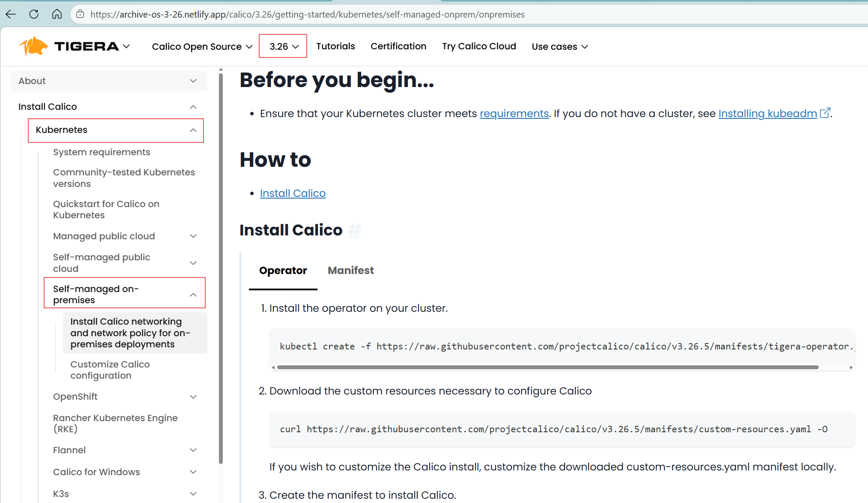Viewport: 868px width, 503px height.
Task: Expand the OpenShift sidebar chevron
Action: pyautogui.click(x=193, y=397)
